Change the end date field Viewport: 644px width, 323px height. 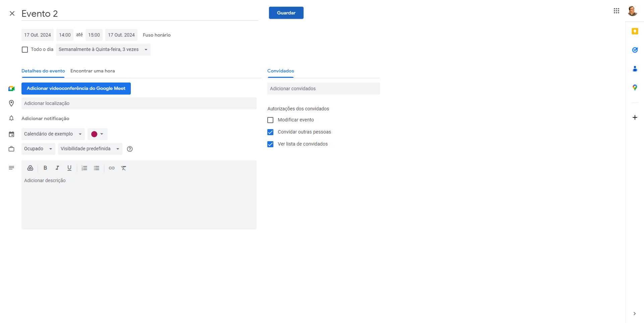point(121,35)
